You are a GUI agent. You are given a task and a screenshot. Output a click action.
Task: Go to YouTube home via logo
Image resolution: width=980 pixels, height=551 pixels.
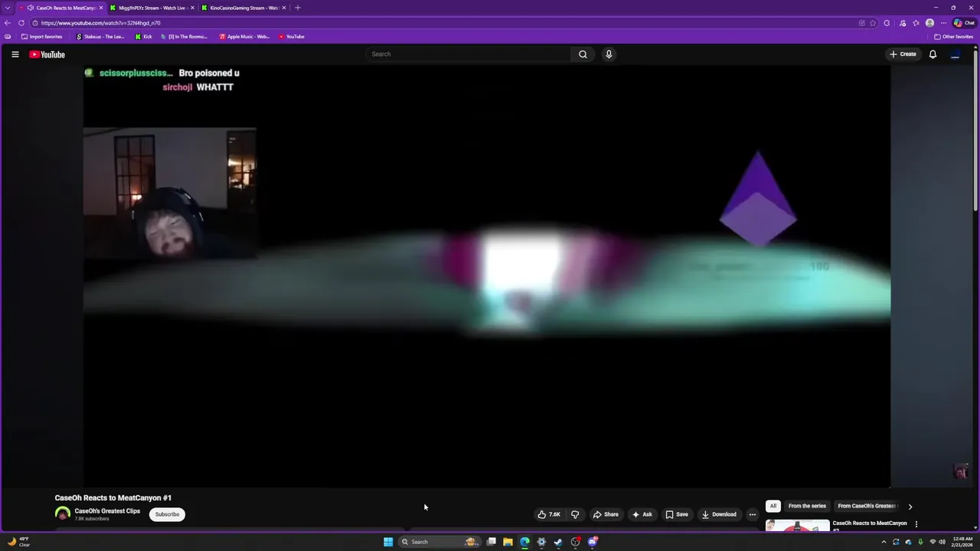click(x=47, y=54)
